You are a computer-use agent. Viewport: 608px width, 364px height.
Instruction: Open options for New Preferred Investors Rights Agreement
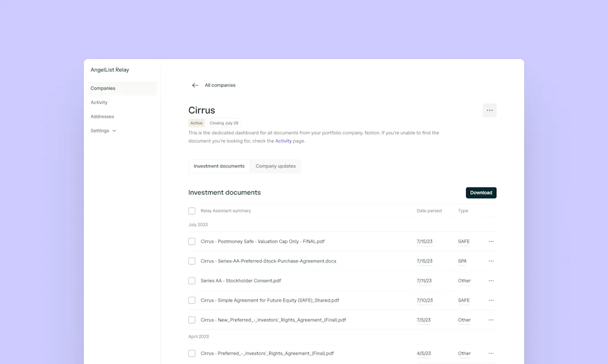(491, 319)
